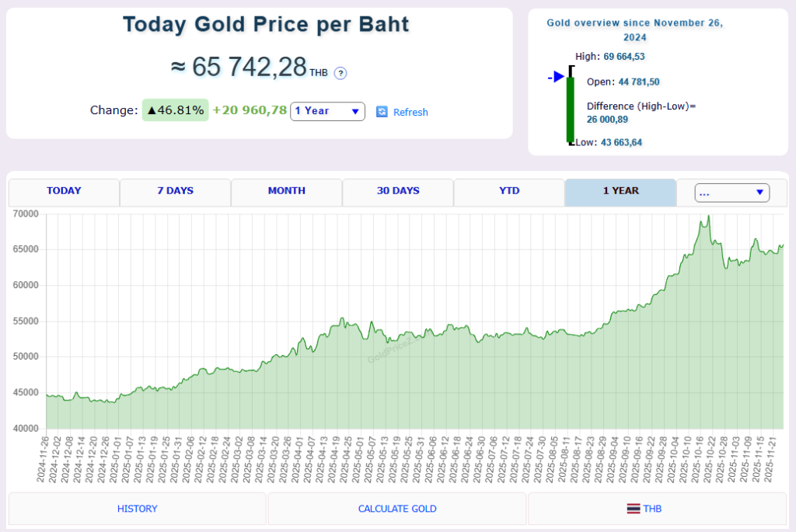Open the 1 Year change period dropdown
Viewport: 796px width, 532px height.
tap(327, 111)
